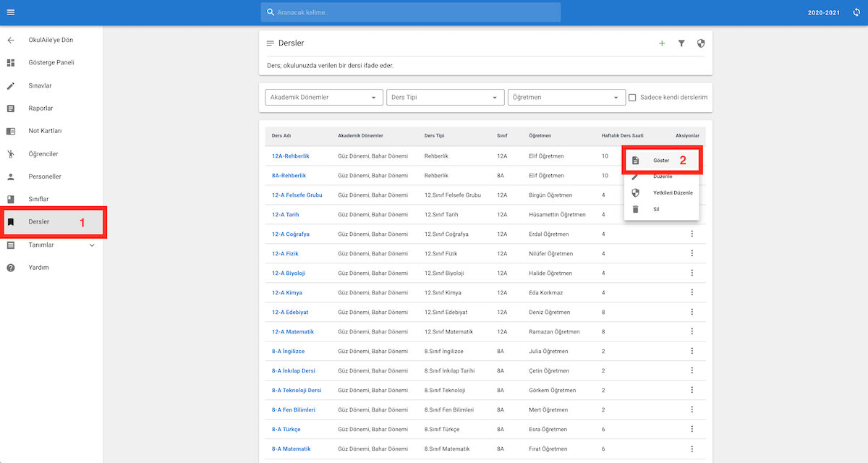868x463 pixels.
Task: Choose Düzenle in the context menu
Action: (x=661, y=177)
